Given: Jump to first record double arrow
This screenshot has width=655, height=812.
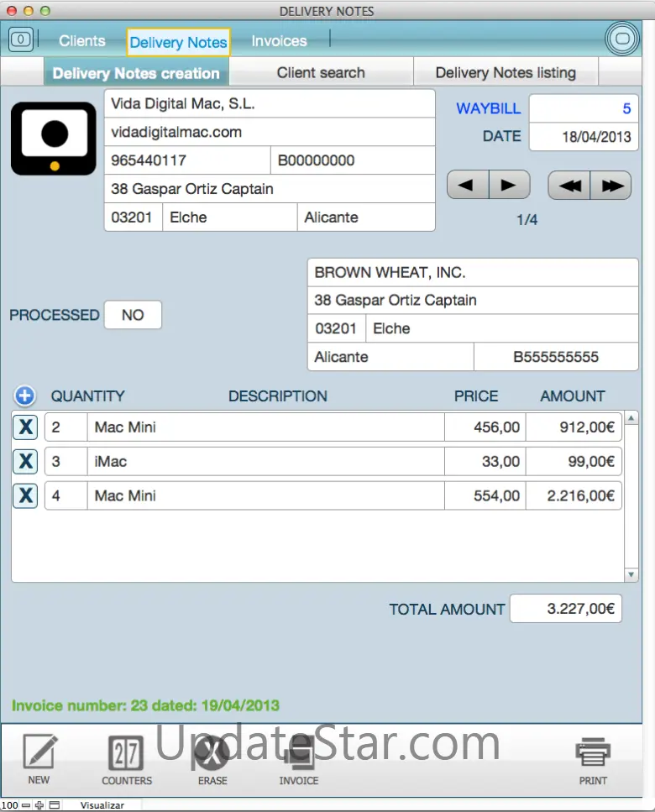Looking at the screenshot, I should 569,185.
